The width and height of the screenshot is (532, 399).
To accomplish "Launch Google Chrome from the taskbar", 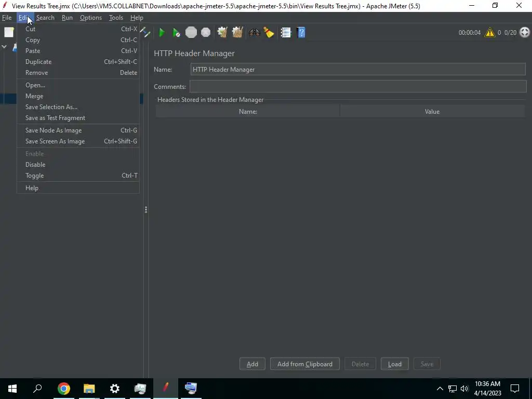I will coord(63,389).
